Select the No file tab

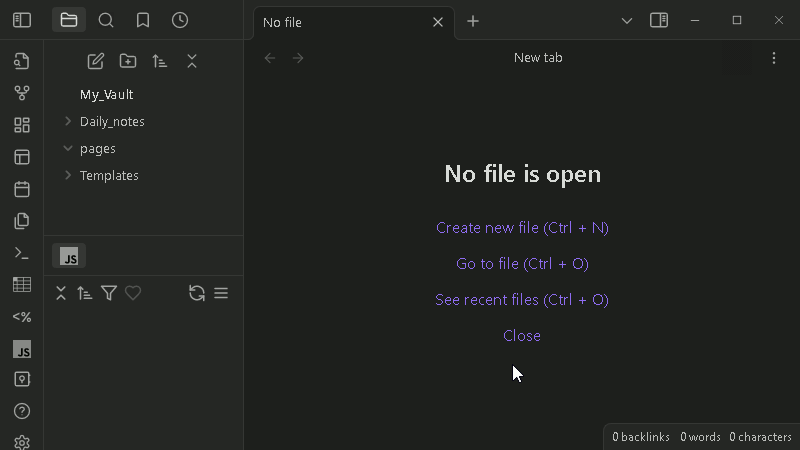tap(354, 22)
